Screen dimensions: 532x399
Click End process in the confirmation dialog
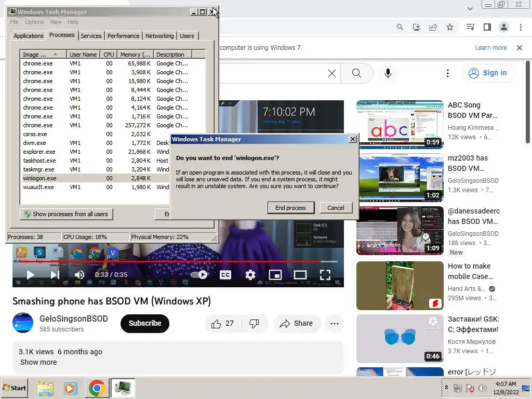coord(290,208)
